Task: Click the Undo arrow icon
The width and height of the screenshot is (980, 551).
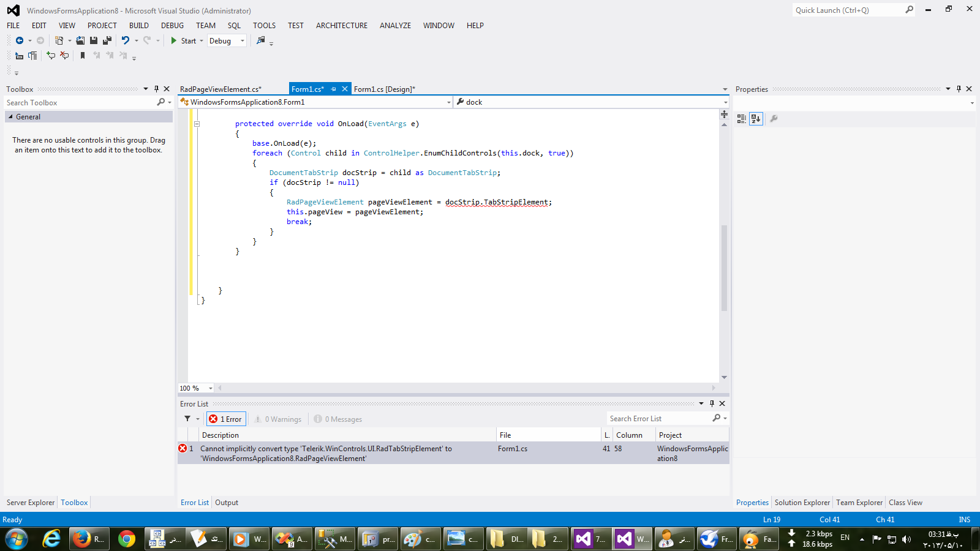Action: click(x=126, y=40)
